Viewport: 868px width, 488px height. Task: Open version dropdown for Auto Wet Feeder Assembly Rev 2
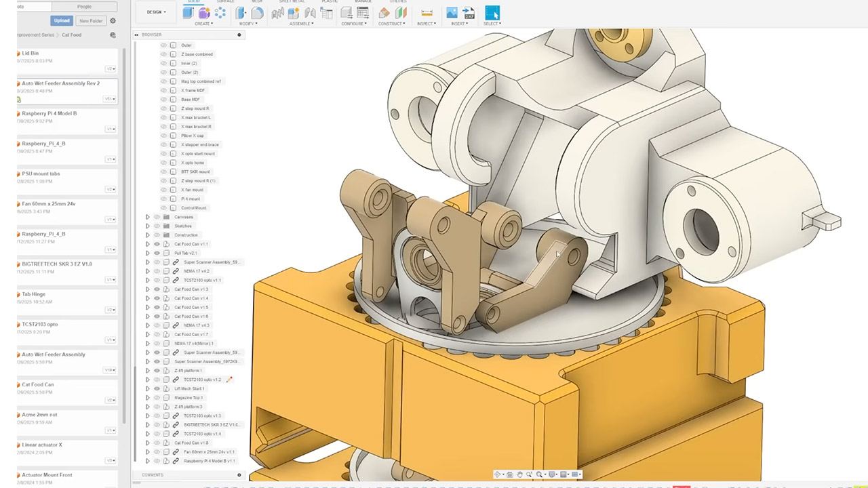pos(109,99)
